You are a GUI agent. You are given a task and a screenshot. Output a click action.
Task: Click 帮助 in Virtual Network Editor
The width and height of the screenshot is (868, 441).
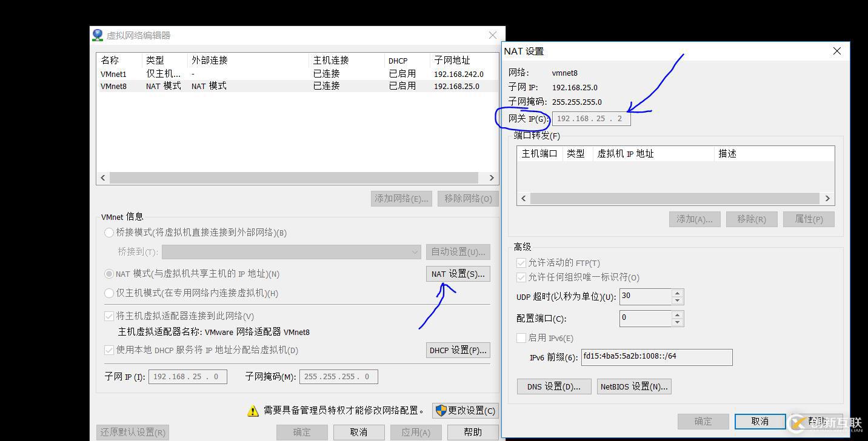473,432
